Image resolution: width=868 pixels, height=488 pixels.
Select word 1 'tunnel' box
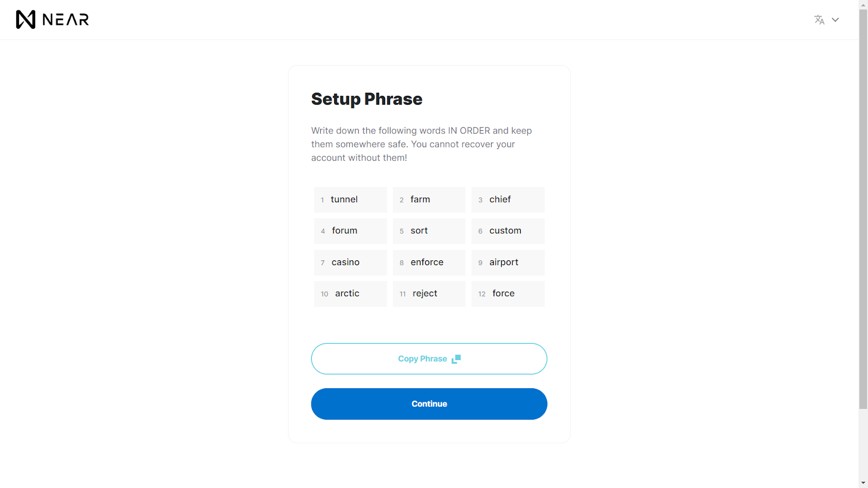(350, 200)
